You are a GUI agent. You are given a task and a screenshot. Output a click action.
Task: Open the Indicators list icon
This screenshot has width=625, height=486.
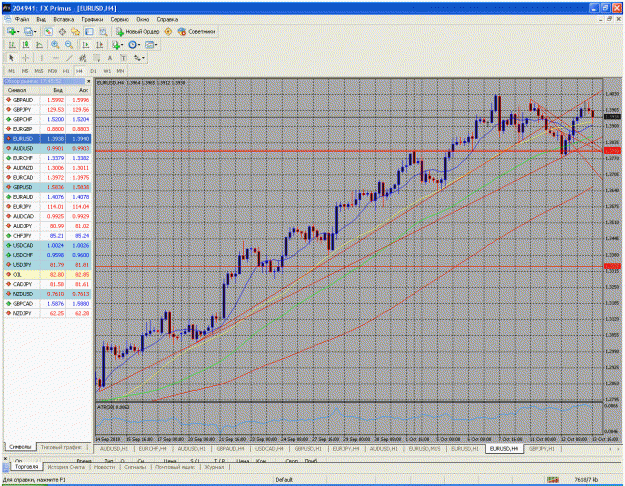(x=115, y=45)
